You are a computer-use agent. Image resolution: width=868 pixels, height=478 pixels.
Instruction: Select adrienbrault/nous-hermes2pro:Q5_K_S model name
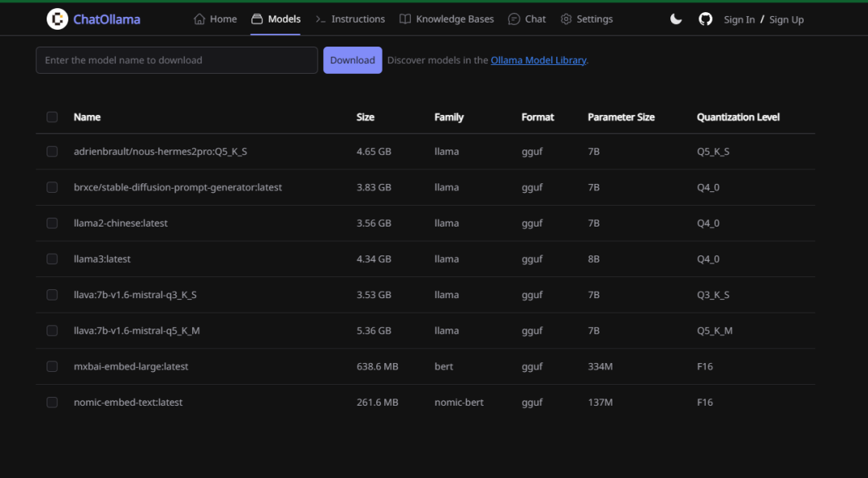161,152
